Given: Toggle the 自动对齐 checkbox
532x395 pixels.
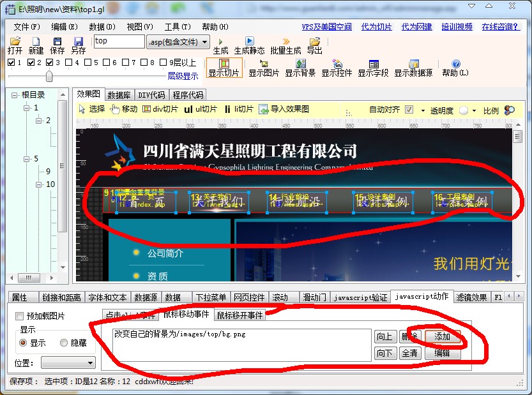Looking at the screenshot, I should 409,110.
